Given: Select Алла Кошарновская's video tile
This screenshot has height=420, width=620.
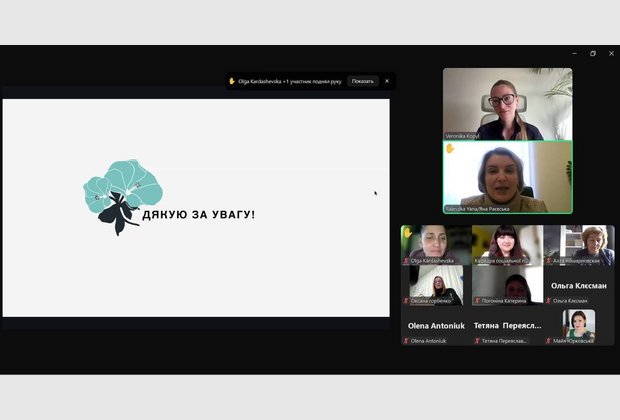Looking at the screenshot, I should (x=579, y=245).
